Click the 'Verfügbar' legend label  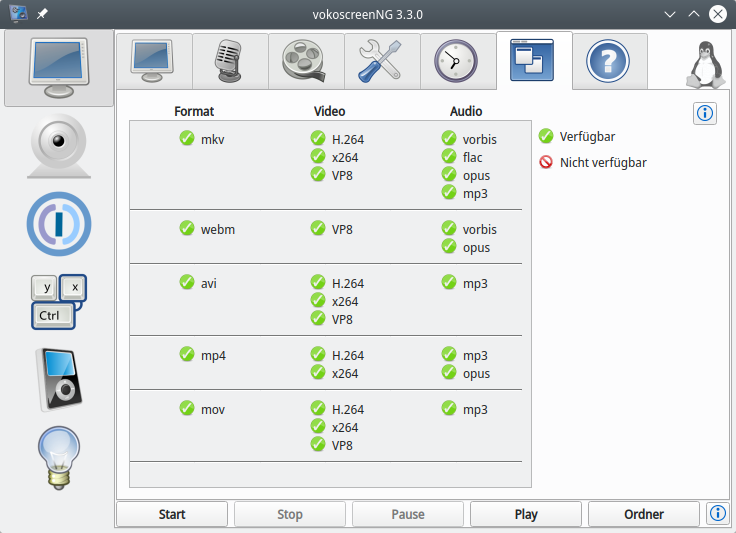(x=587, y=137)
